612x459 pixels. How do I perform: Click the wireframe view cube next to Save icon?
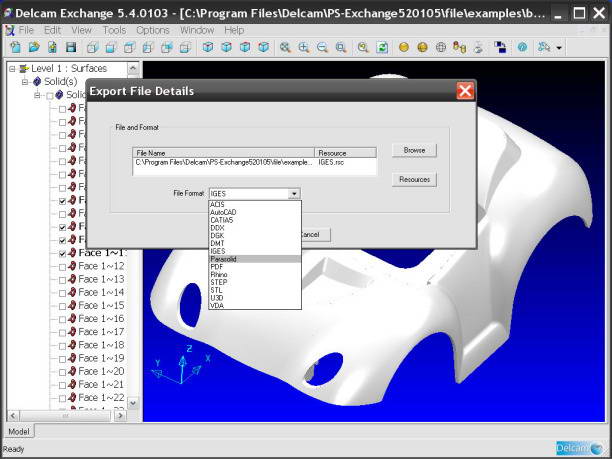click(x=92, y=47)
